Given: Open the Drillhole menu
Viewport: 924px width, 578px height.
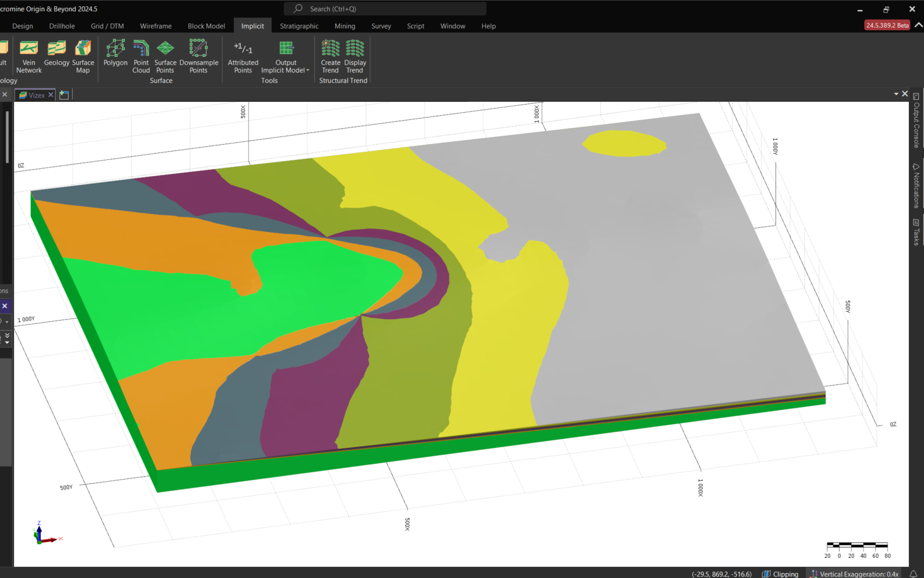Looking at the screenshot, I should (x=61, y=26).
